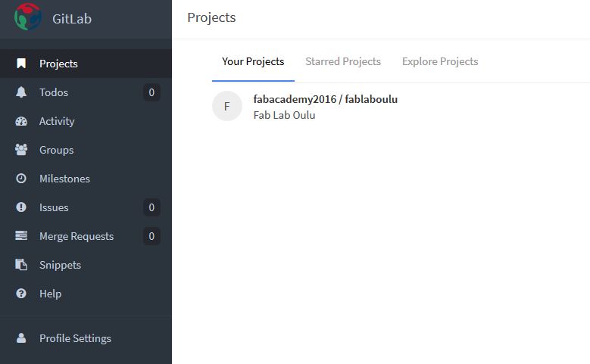Switch to the Explore Projects tab

(440, 61)
